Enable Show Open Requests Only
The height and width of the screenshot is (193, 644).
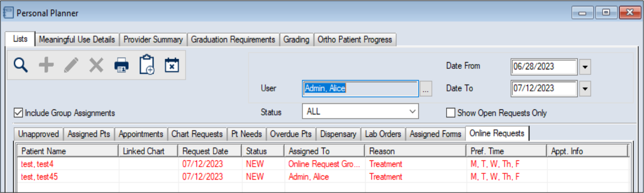(451, 113)
